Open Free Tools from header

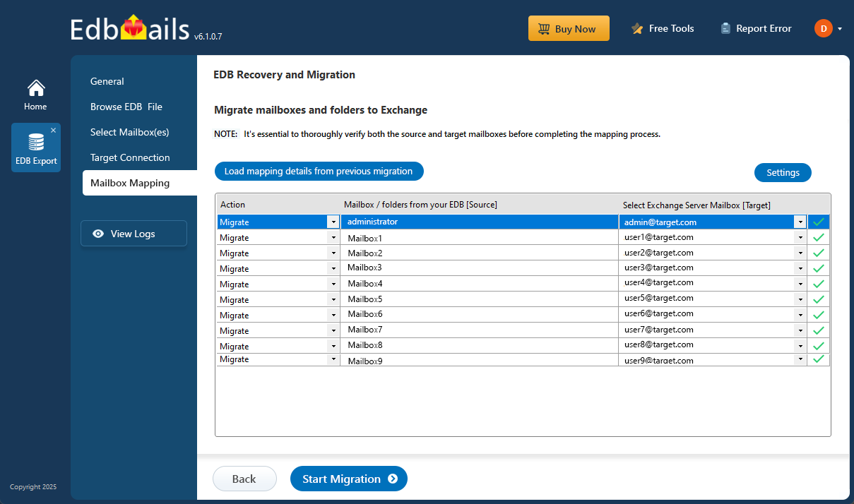[x=663, y=29]
